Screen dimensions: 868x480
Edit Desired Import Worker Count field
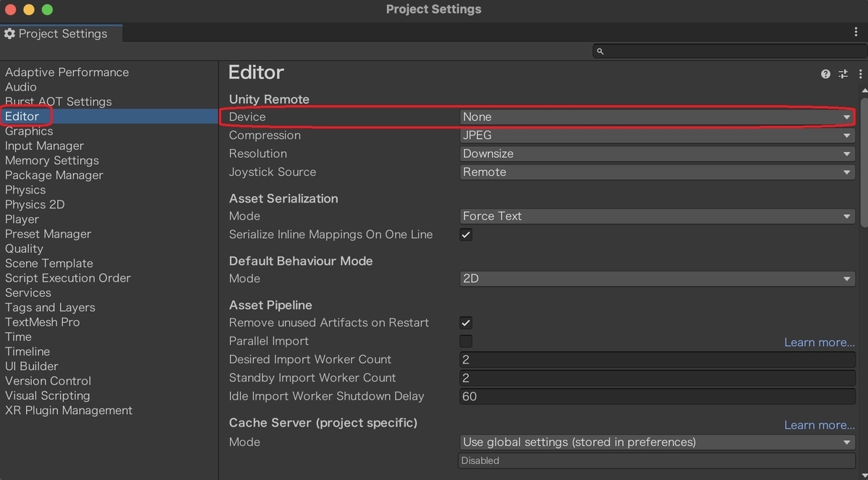pos(658,360)
